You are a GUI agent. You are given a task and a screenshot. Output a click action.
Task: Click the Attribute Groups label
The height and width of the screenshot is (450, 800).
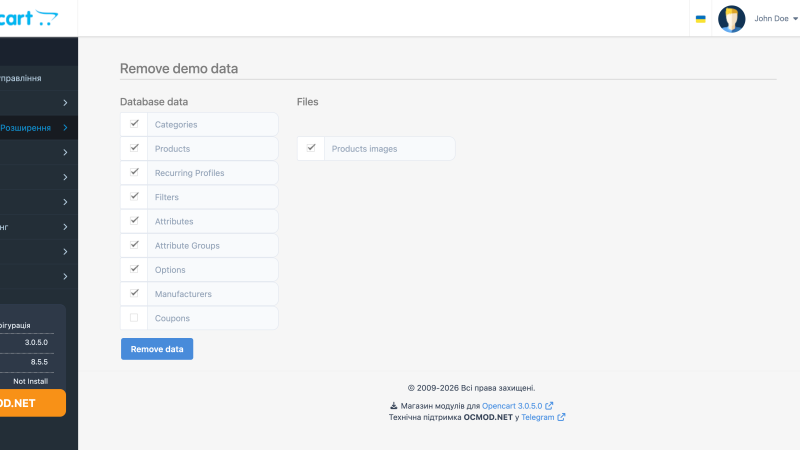pyautogui.click(x=187, y=245)
